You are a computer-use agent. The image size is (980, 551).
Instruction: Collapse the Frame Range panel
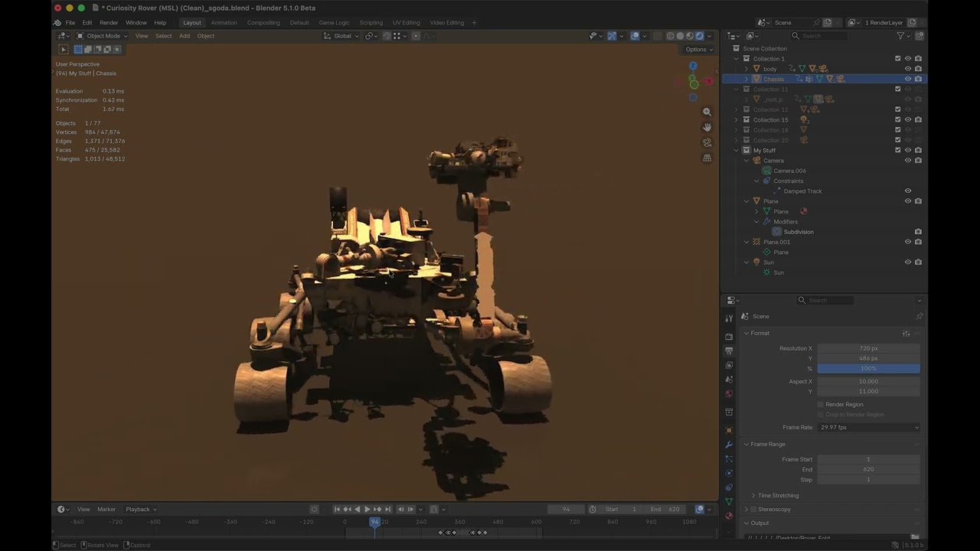click(x=746, y=444)
